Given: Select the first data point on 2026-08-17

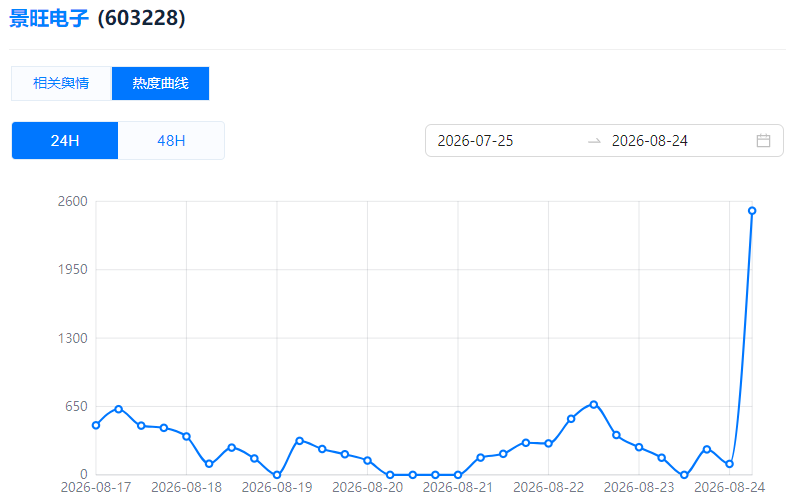Looking at the screenshot, I should tap(96, 425).
